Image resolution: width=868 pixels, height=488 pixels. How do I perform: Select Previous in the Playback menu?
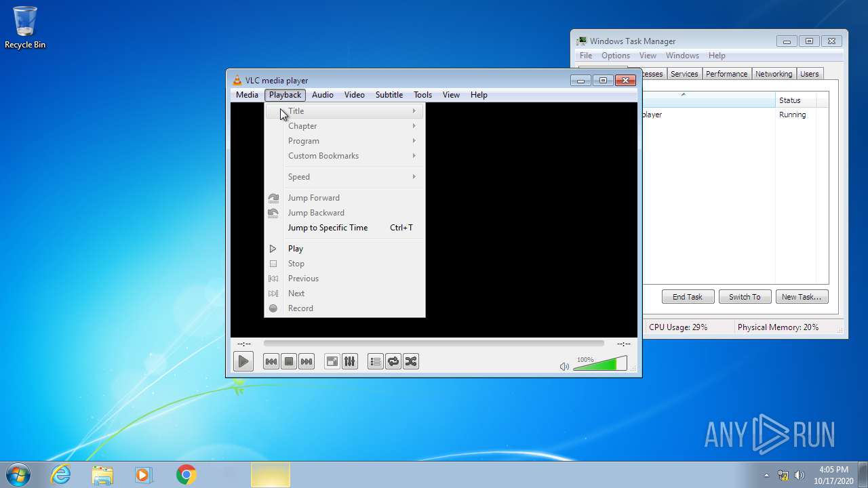pos(344,279)
